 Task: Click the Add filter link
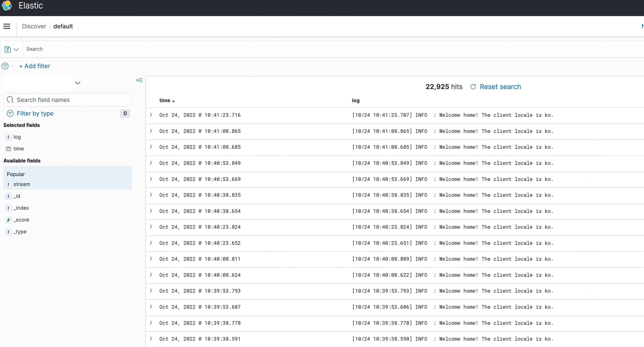click(x=35, y=66)
